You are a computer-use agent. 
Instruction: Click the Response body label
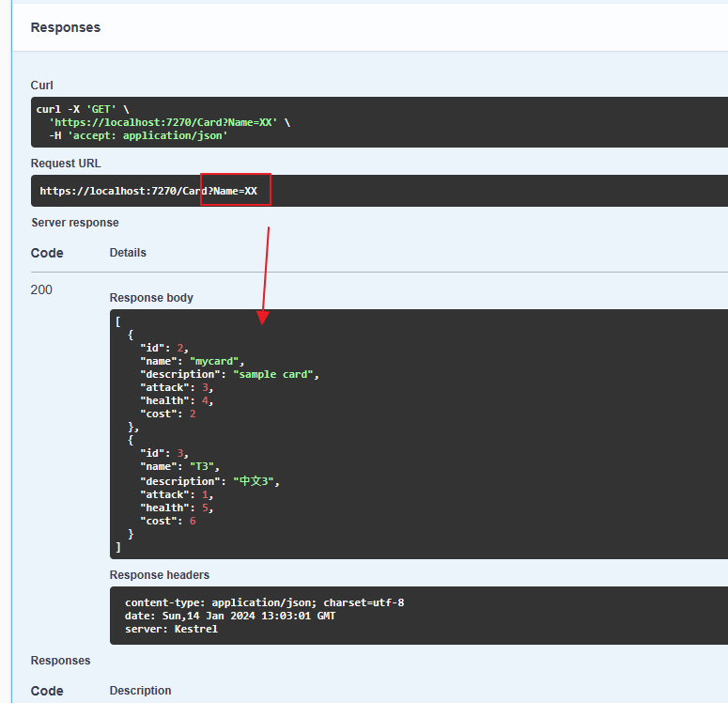[x=151, y=298]
